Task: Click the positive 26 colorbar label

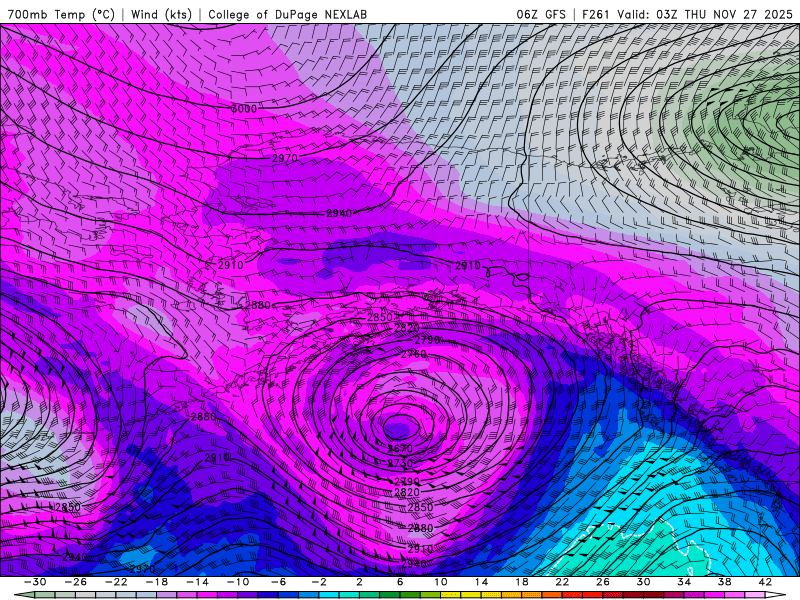Action: tap(603, 582)
